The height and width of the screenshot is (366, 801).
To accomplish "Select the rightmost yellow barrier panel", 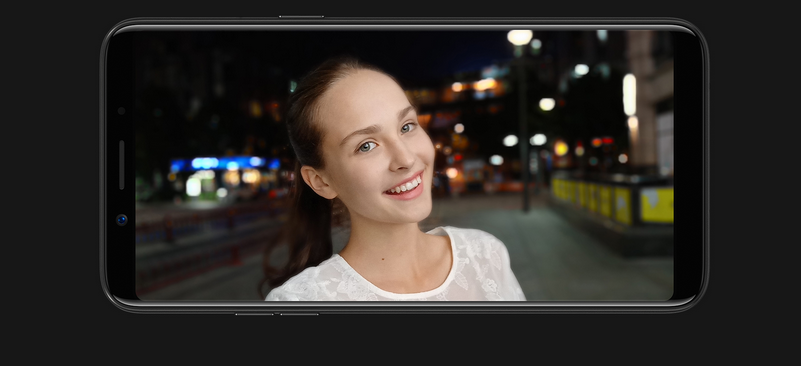I will tap(656, 204).
